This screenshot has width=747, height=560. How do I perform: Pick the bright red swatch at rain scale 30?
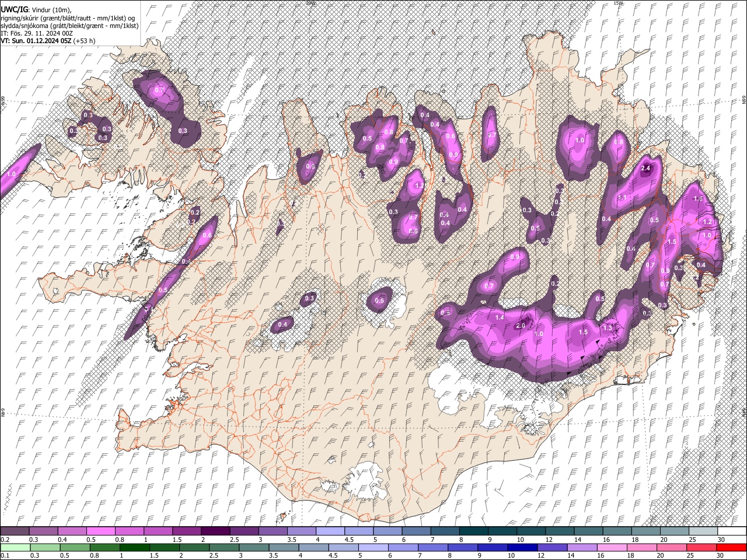point(732,547)
